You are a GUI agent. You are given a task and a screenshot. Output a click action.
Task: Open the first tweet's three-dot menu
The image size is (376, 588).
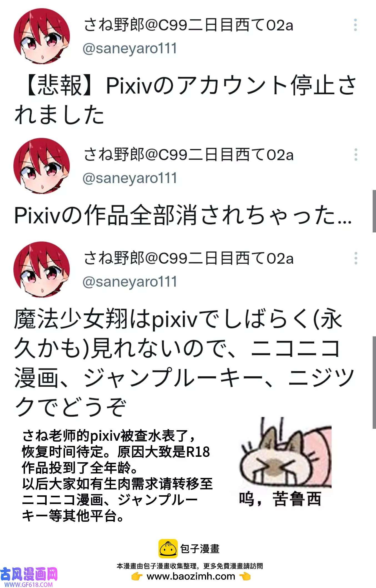(355, 25)
